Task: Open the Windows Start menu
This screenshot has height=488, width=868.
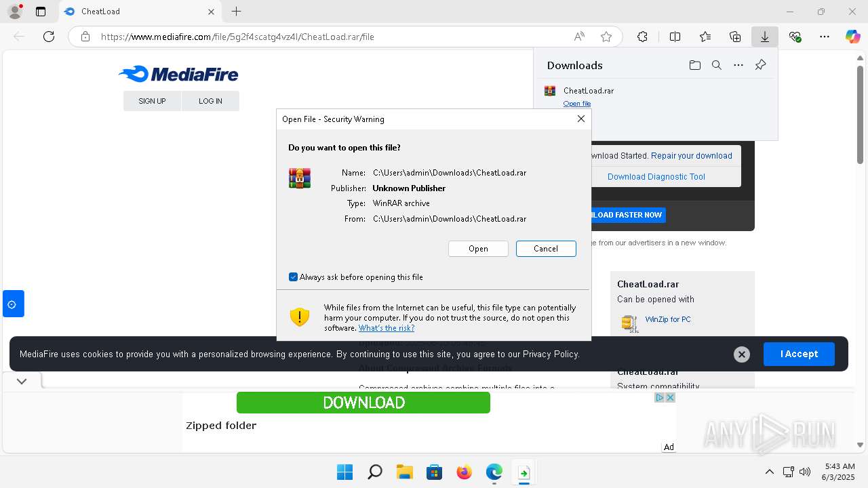Action: pos(344,472)
